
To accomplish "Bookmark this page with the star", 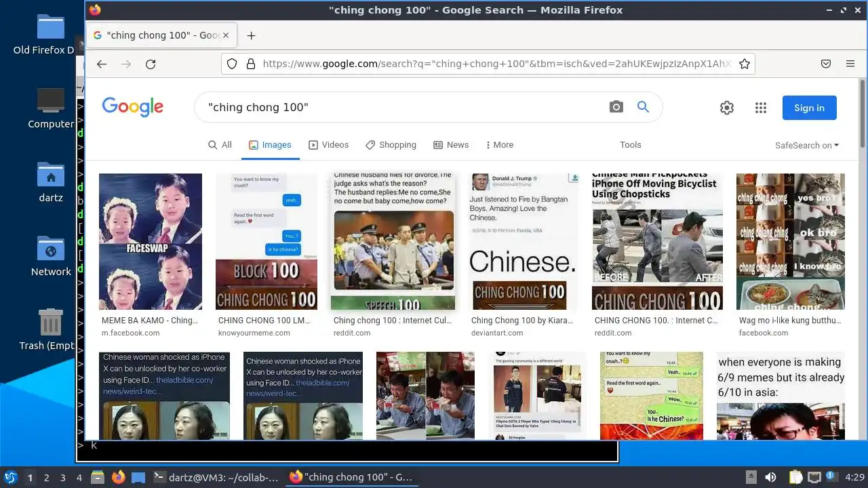I will click(x=744, y=64).
